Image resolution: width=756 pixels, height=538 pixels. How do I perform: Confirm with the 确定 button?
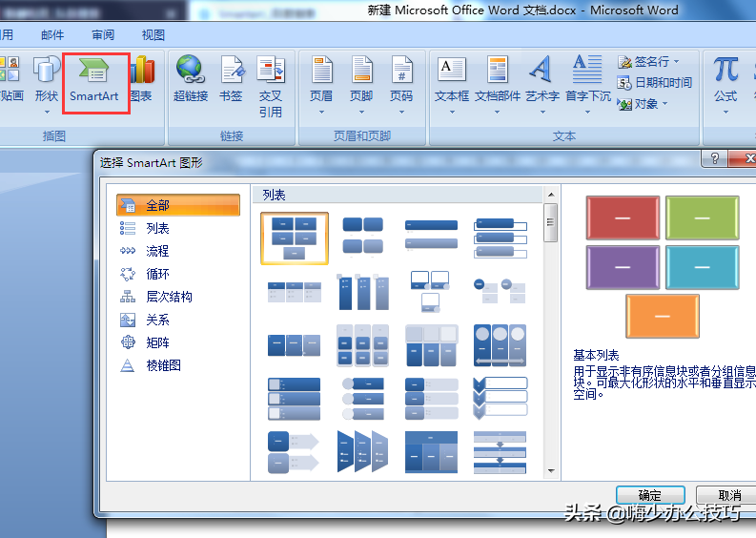(650, 495)
